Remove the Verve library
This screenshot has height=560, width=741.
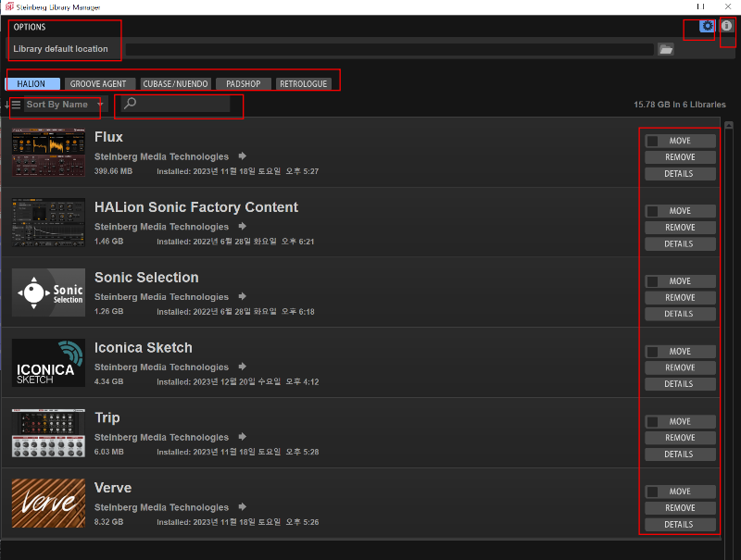[x=680, y=508]
